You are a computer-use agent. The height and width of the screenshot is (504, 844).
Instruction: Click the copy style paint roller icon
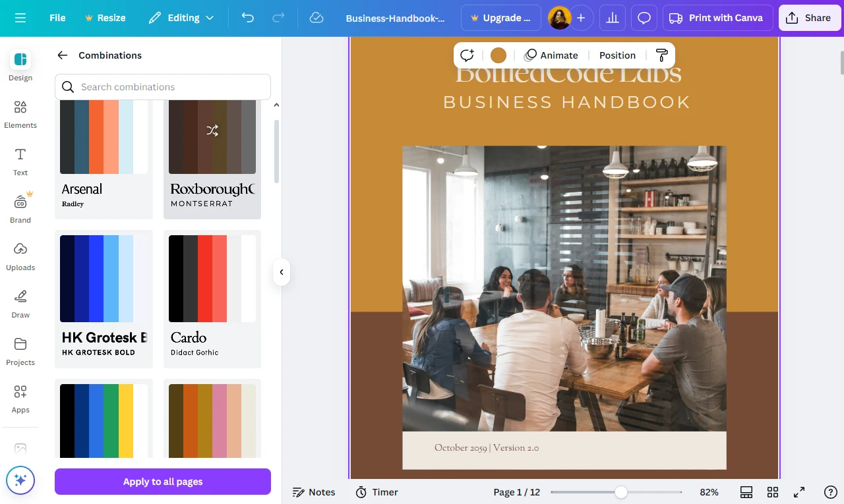pos(662,55)
